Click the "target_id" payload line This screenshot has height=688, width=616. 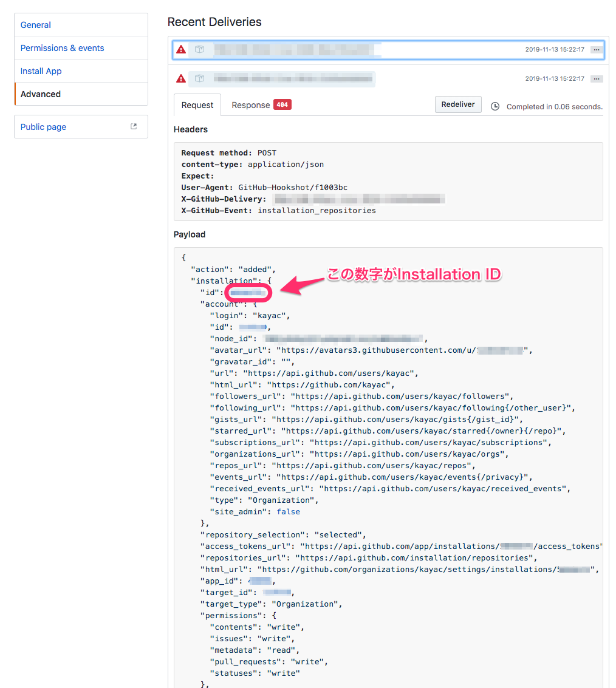point(248,592)
